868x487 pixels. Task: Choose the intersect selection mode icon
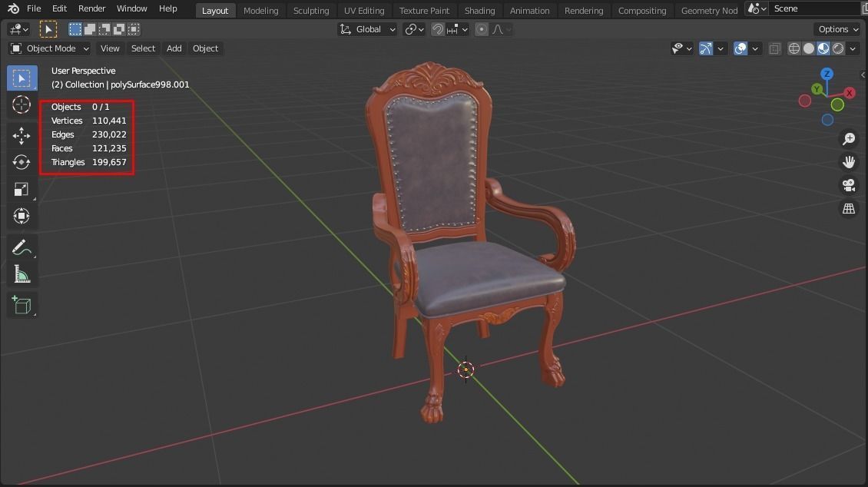coord(134,29)
